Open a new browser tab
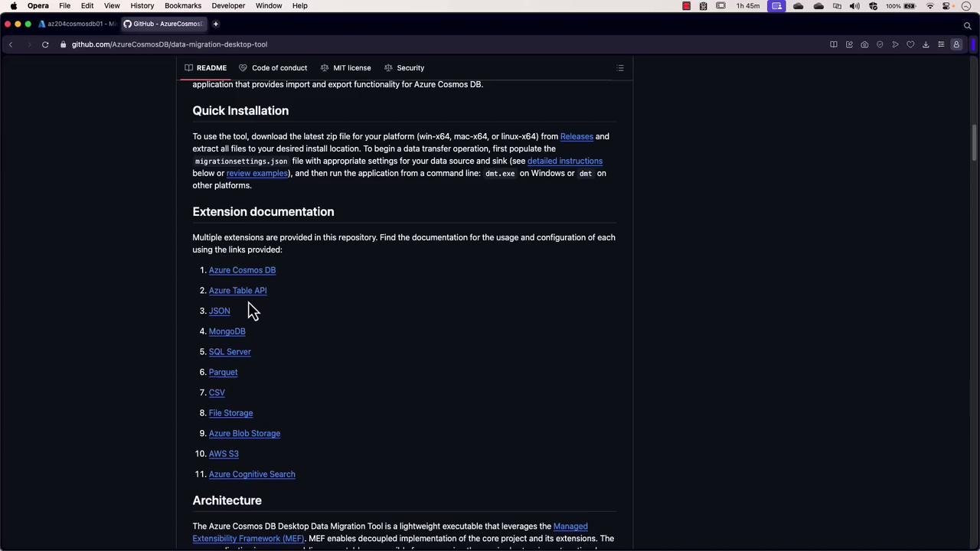Viewport: 980px width, 551px height. 216,24
